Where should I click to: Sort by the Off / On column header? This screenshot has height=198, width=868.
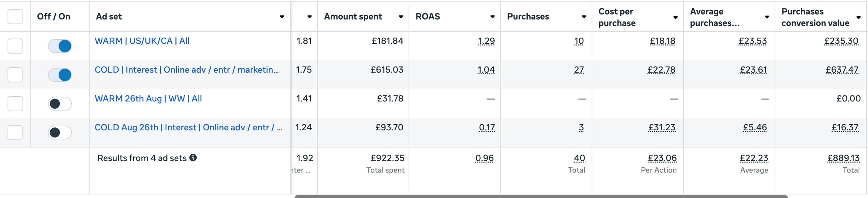(x=54, y=17)
